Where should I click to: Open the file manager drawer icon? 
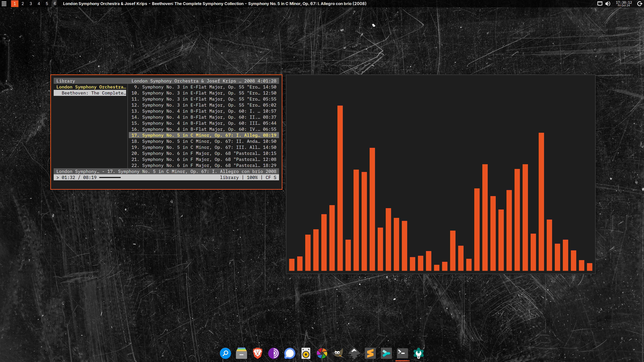(241, 353)
